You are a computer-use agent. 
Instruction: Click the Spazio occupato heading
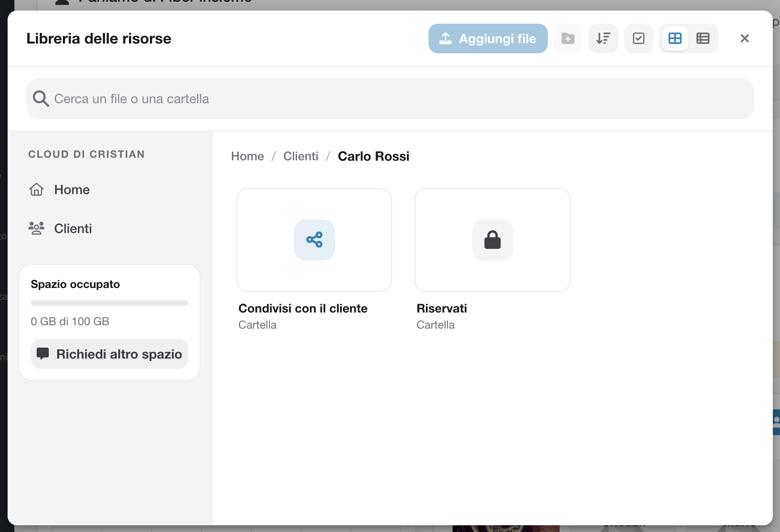point(75,284)
